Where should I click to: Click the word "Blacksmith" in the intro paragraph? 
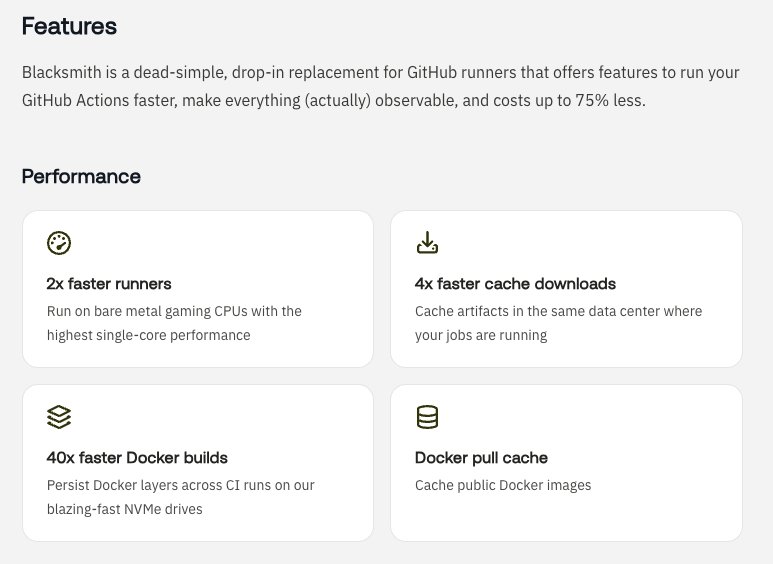(x=61, y=73)
